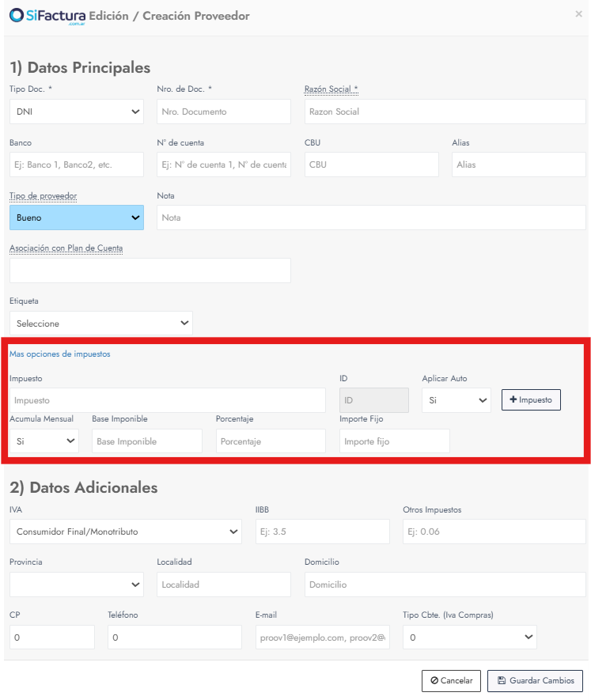
Task: Focus the Razón Social input field
Action: [445, 112]
